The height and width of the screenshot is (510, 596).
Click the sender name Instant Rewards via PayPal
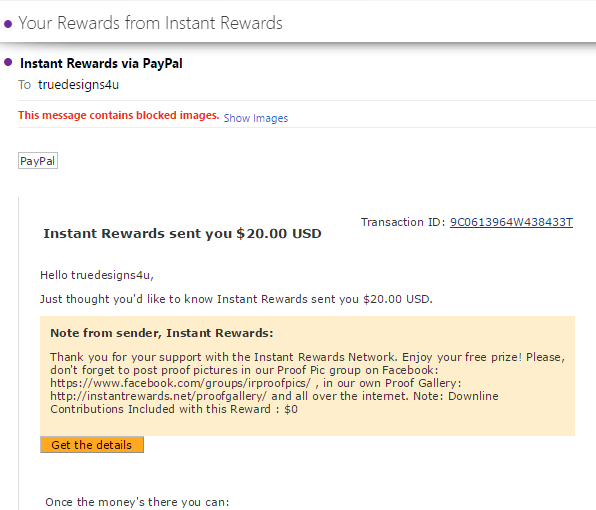tap(101, 63)
